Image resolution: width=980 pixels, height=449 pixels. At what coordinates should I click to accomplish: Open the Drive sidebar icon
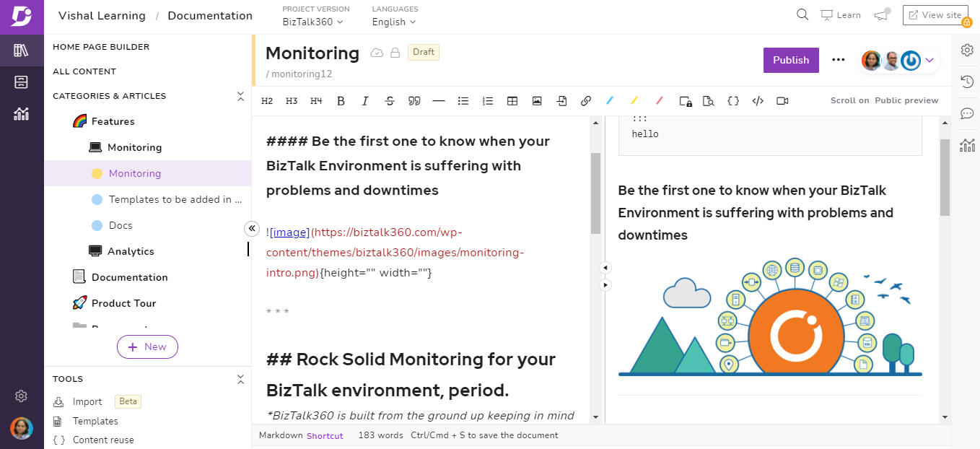tap(22, 82)
